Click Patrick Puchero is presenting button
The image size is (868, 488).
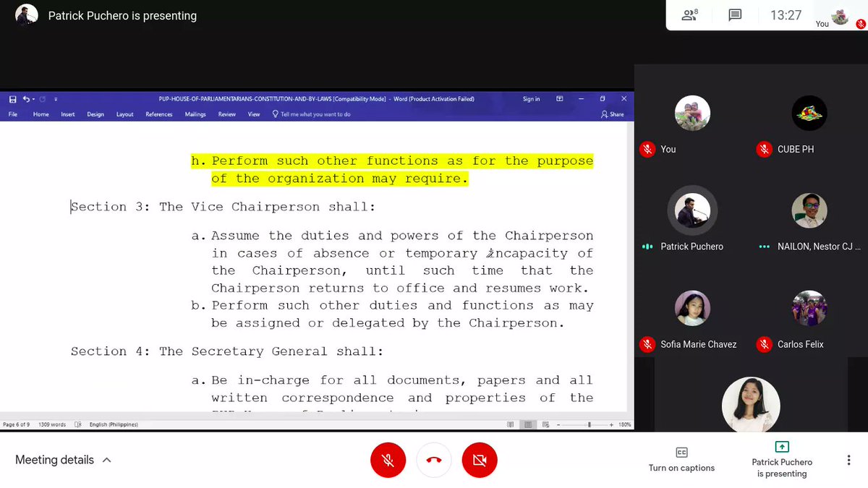782,460
